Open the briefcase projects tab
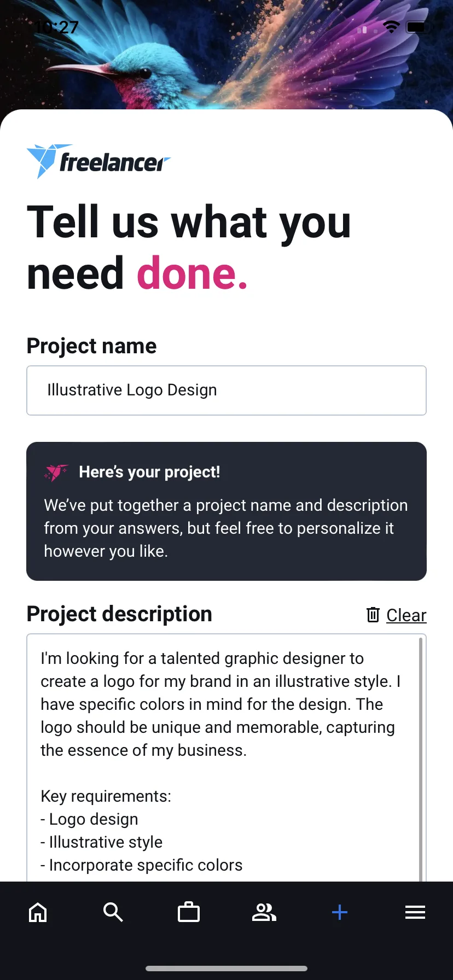453x980 pixels. (x=189, y=912)
